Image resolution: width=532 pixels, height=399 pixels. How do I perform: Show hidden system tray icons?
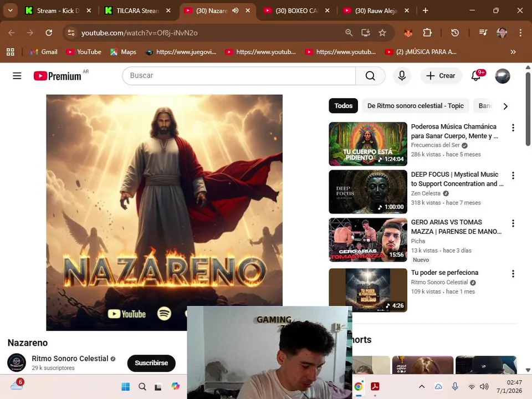tap(422, 386)
